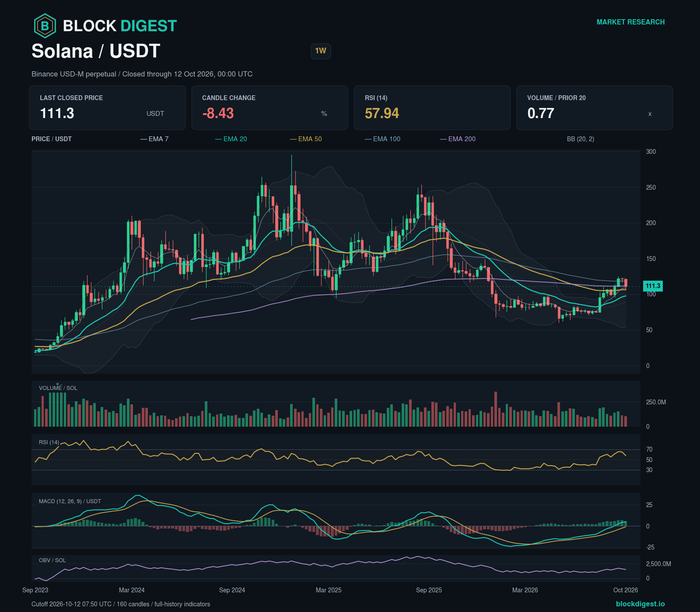Screen dimensions: 700x612
Task: Click the BLOCK DIGEST brand name
Action: pos(120,26)
